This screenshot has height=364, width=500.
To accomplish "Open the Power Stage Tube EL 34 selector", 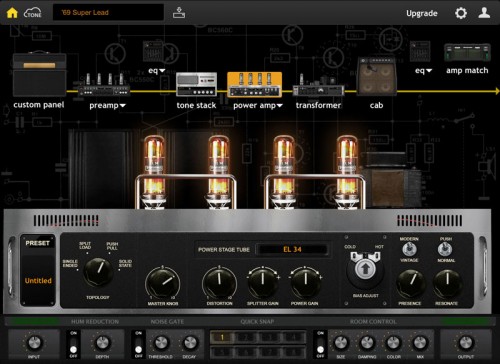I will 292,249.
